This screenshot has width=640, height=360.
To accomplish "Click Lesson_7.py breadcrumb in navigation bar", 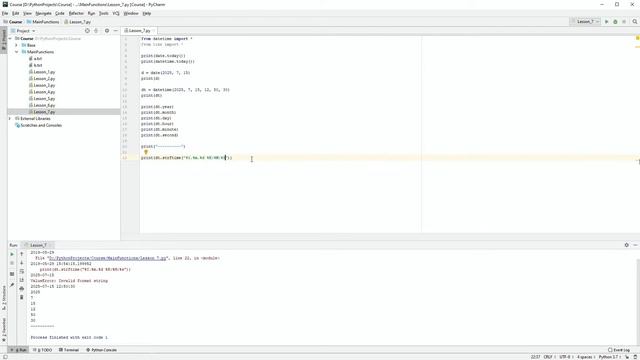I will coord(78,22).
